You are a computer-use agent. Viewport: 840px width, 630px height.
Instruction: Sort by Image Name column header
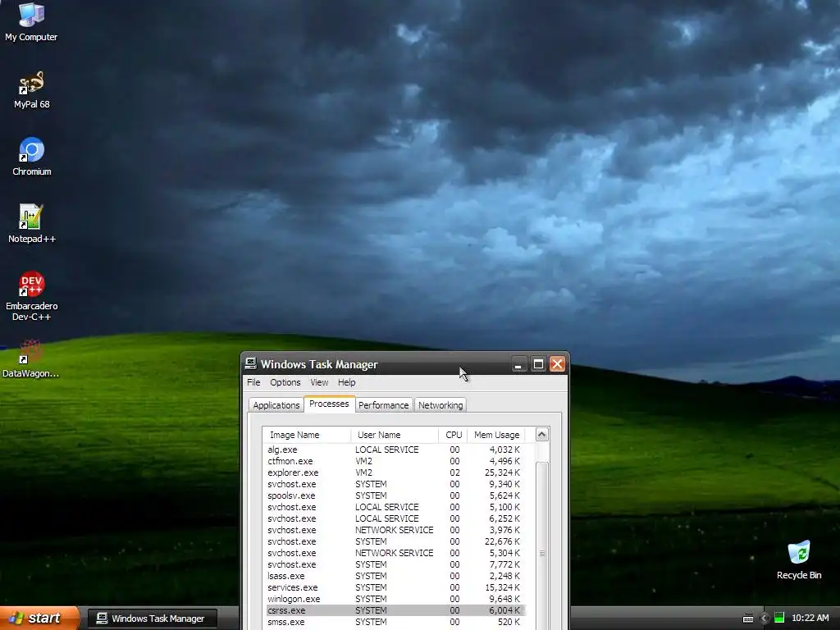307,435
